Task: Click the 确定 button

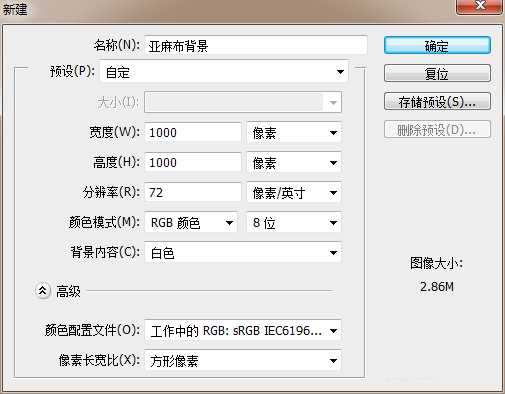Action: [x=437, y=45]
